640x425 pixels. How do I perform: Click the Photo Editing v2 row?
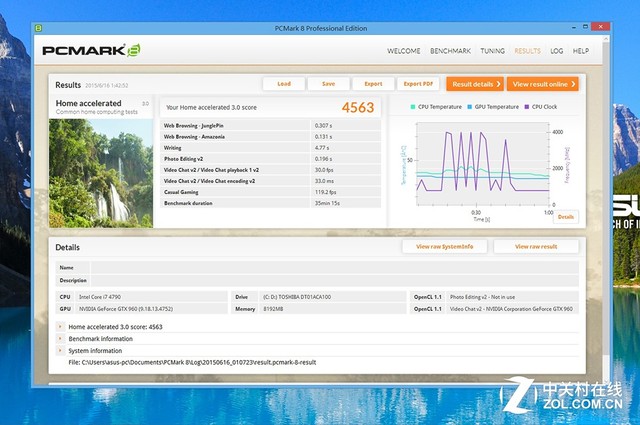[x=271, y=158]
